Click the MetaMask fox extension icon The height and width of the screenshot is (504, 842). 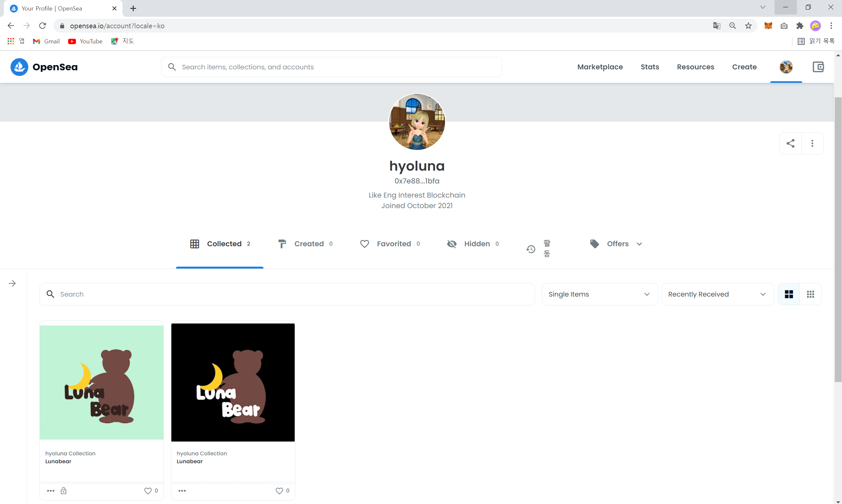click(x=768, y=26)
